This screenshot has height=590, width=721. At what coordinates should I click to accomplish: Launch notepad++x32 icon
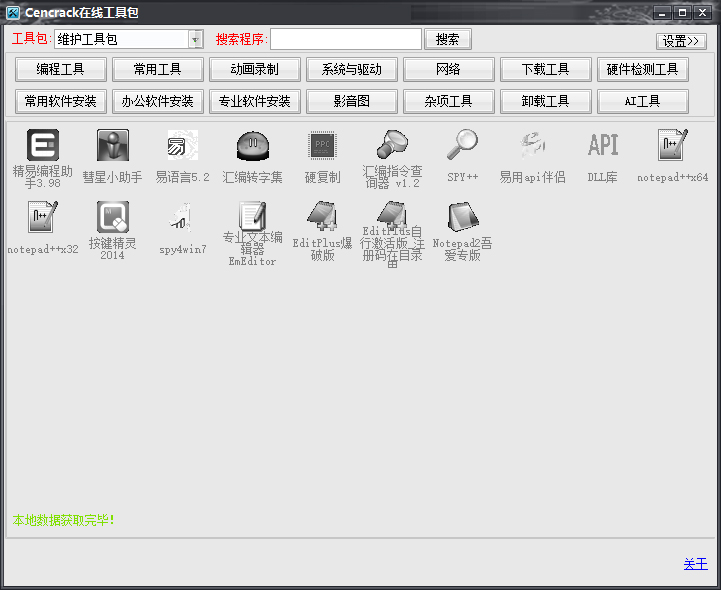[x=43, y=217]
